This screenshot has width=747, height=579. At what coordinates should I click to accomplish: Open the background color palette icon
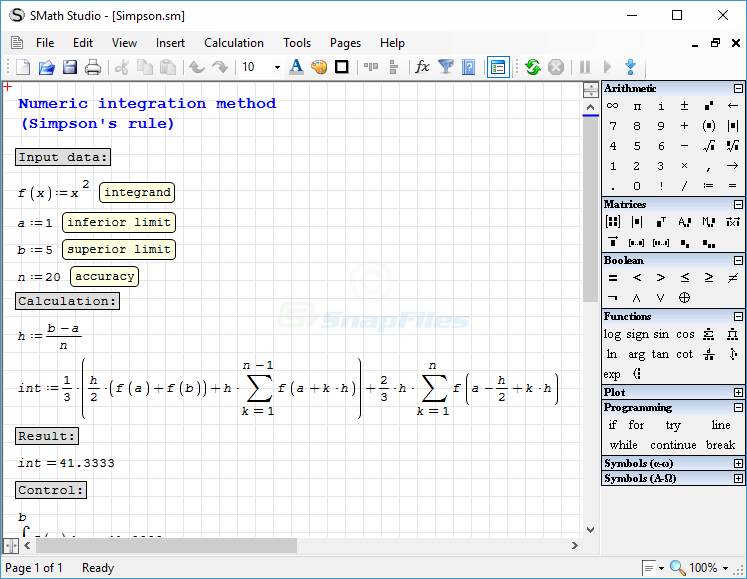[319, 67]
